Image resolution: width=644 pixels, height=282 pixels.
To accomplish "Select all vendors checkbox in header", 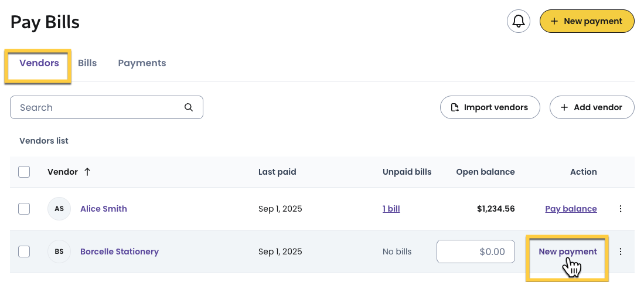I will (x=24, y=172).
